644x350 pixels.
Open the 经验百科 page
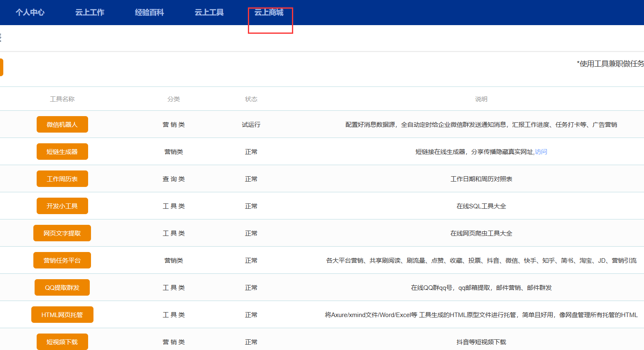point(149,12)
